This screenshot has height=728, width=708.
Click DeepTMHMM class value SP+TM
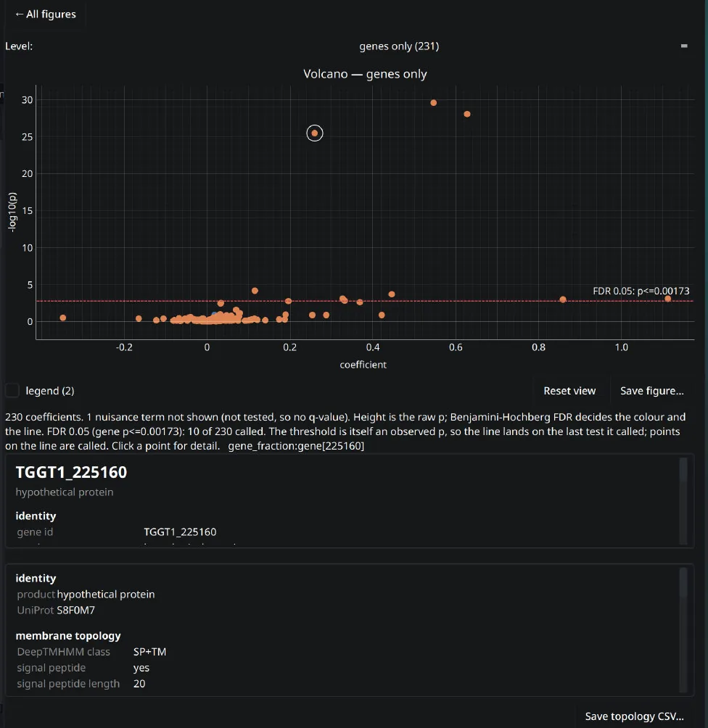pos(149,651)
